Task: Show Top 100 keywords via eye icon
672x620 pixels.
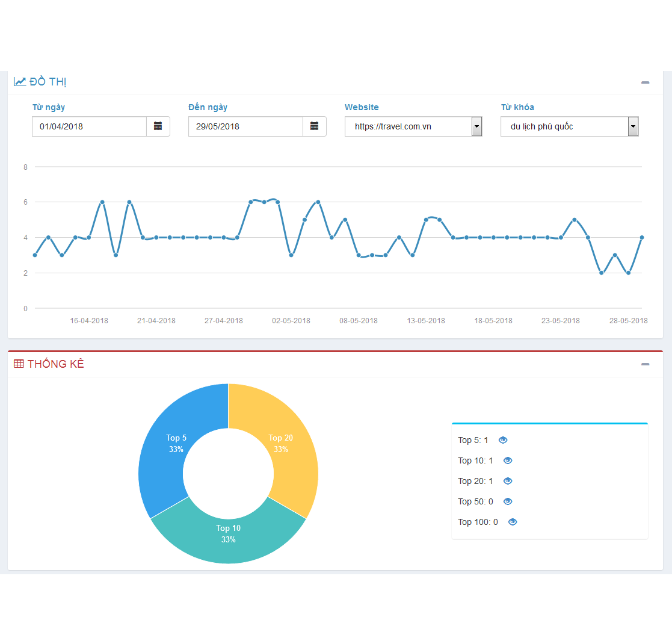Action: [x=513, y=522]
